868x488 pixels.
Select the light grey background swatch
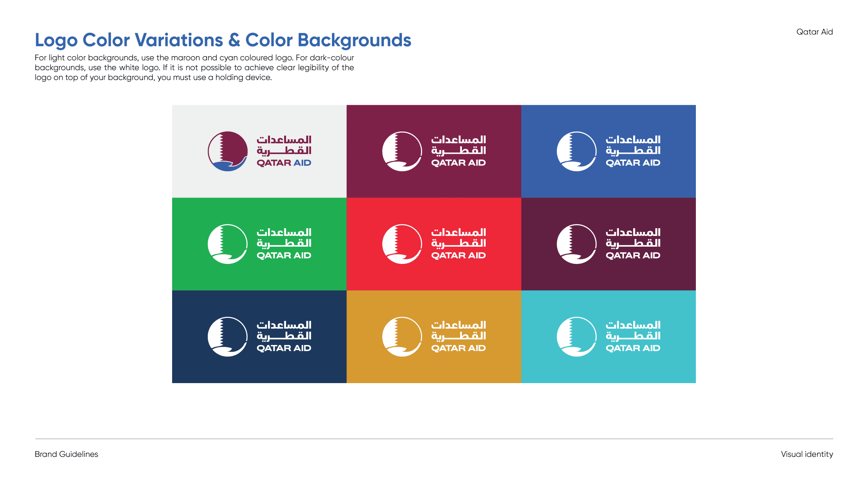pos(259,151)
